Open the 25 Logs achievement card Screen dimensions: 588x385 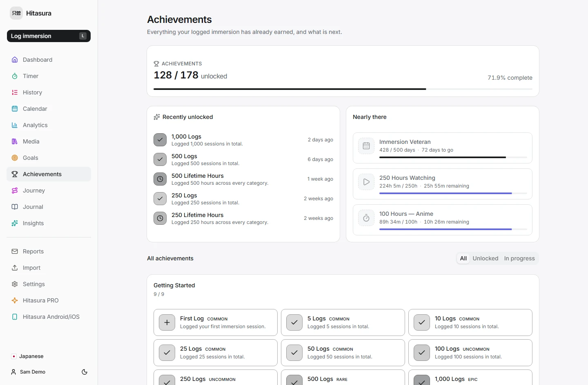tap(216, 353)
